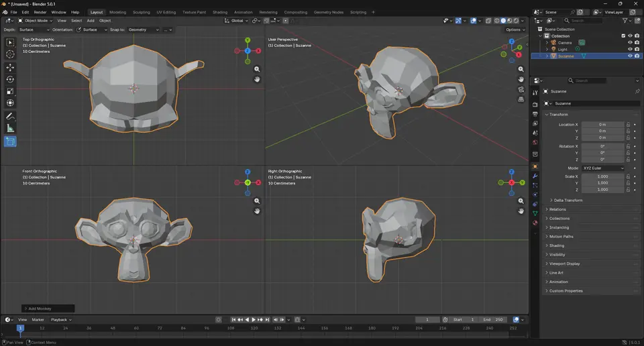
Task: Open the Object Mode dropdown
Action: tap(36, 21)
